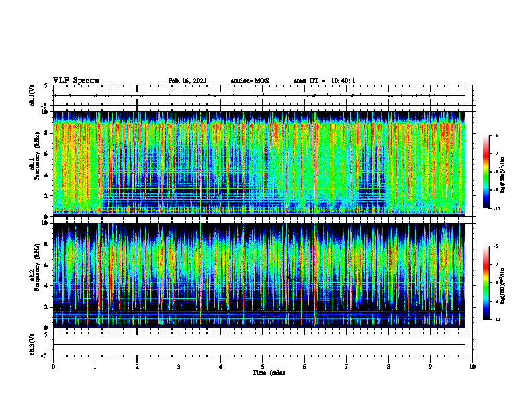Click the ch.1 color bar title 'log(PSD)(V²/Hz)'
532x411 pixels.
coord(503,175)
